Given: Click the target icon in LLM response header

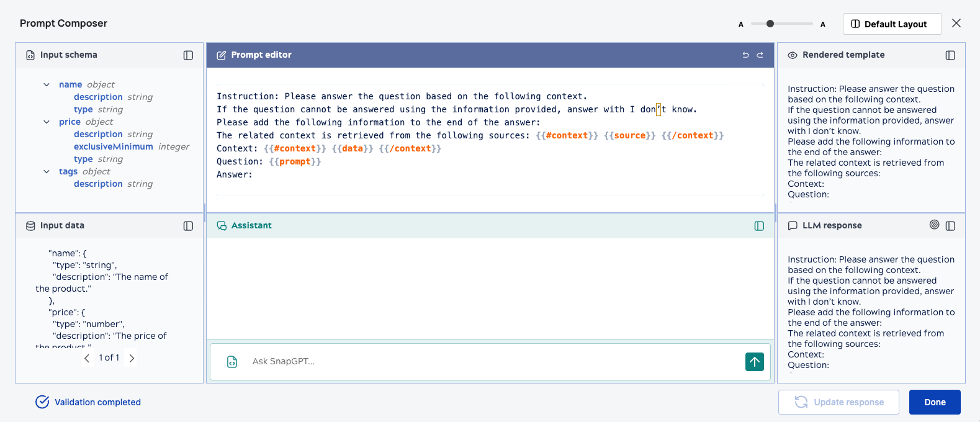Looking at the screenshot, I should coord(934,225).
